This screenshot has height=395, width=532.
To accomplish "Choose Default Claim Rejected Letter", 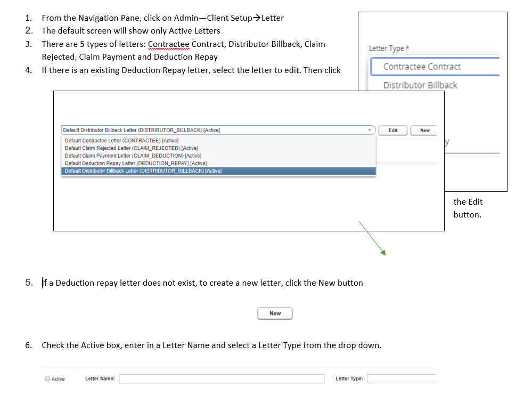I will 131,148.
